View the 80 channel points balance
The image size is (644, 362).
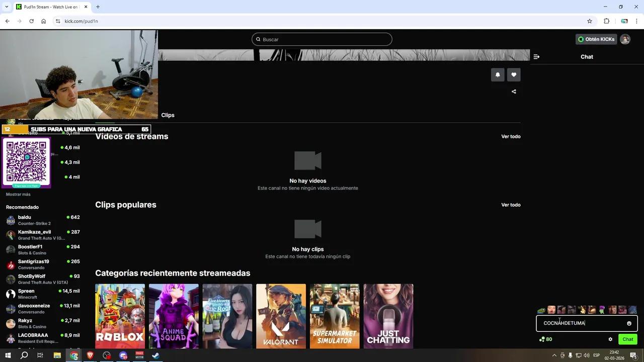pyautogui.click(x=545, y=339)
